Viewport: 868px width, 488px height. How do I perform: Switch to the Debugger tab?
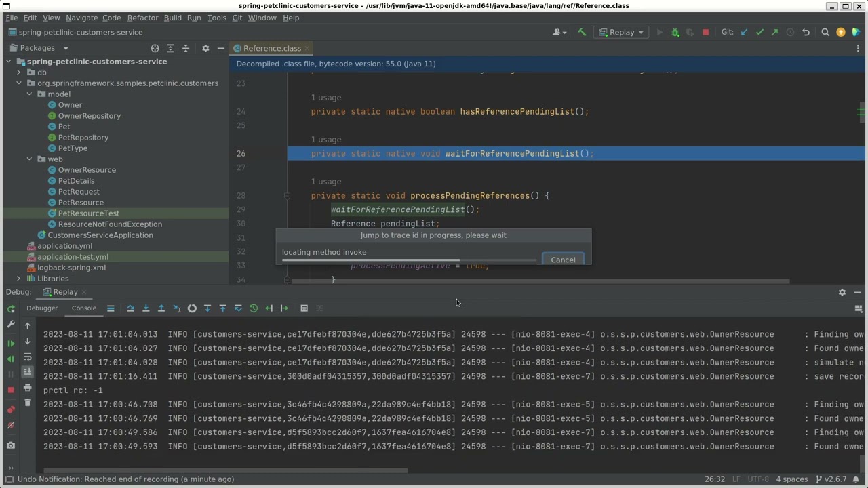tap(42, 308)
